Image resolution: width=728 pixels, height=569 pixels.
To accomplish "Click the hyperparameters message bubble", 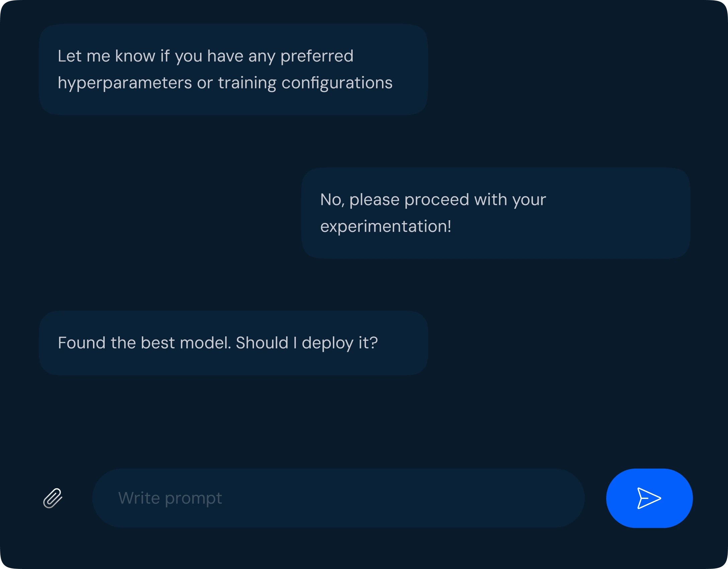I will coord(234,70).
